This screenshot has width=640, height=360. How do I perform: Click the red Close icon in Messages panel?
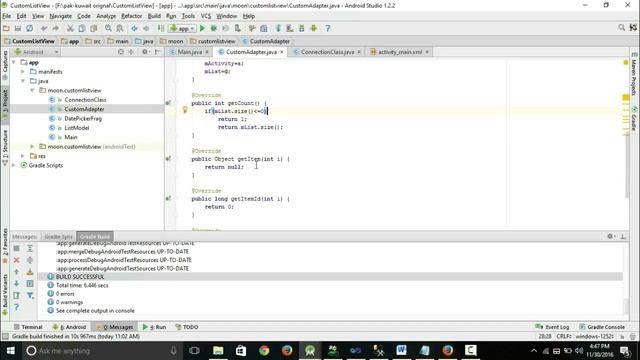coord(16,260)
